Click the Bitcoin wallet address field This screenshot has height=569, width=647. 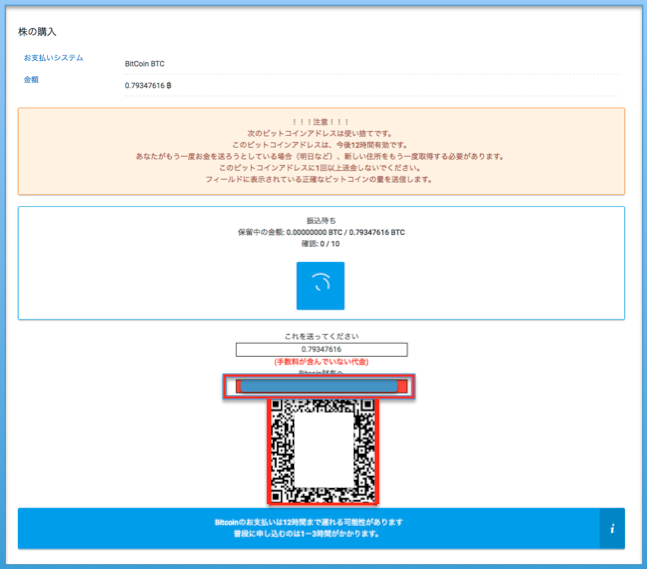coord(319,386)
